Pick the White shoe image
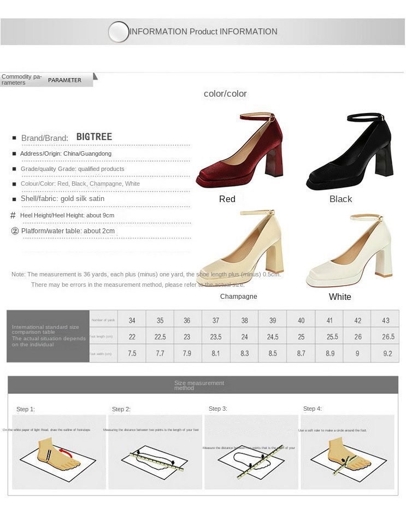The height and width of the screenshot is (532, 406). click(x=350, y=251)
